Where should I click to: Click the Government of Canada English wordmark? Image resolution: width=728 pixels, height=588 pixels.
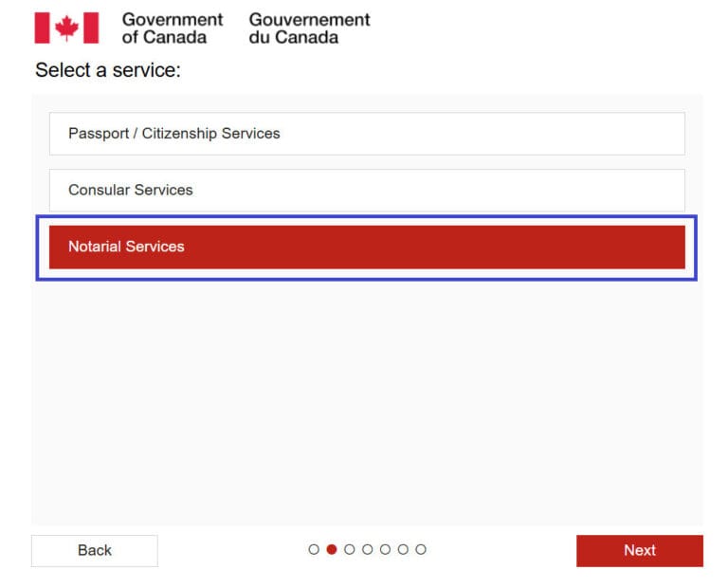pyautogui.click(x=172, y=28)
